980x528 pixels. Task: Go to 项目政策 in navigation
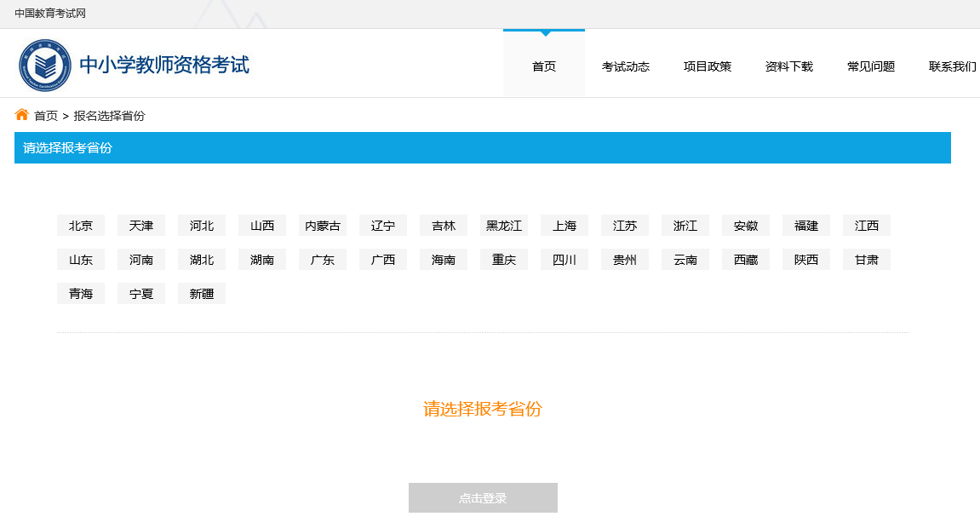click(708, 66)
